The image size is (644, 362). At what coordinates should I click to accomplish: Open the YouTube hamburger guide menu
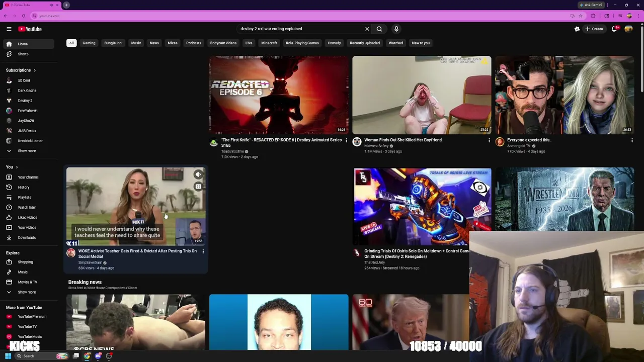click(9, 29)
